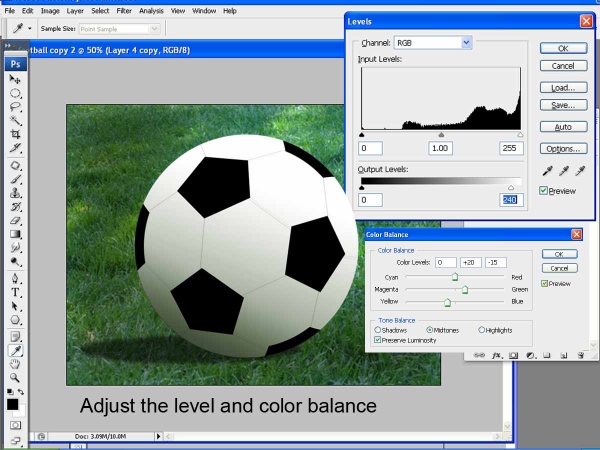Open the Channel RGB dropdown
The width and height of the screenshot is (600, 450).
coord(466,42)
